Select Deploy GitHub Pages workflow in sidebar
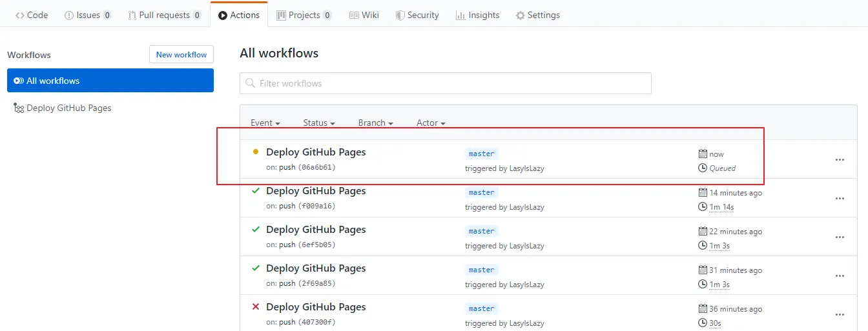 tap(63, 108)
